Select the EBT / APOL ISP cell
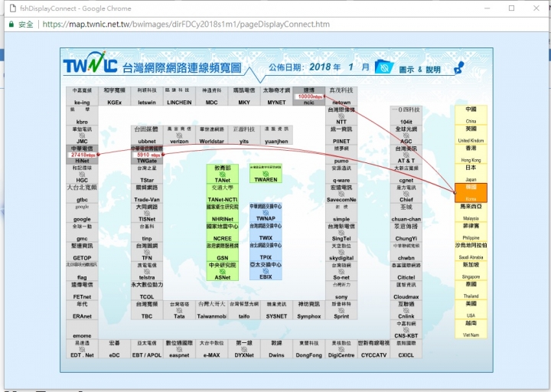The height and width of the screenshot is (392, 551). click(x=147, y=349)
